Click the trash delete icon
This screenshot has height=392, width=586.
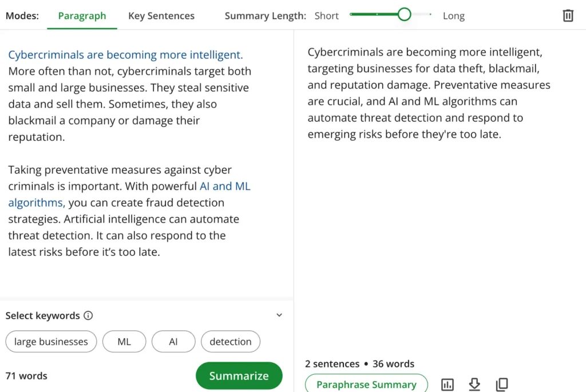[568, 15]
